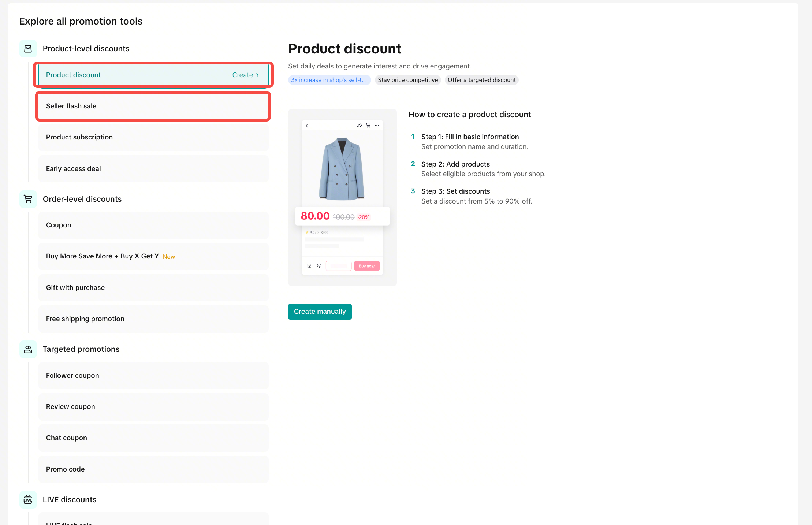Click chat icon at preview bottom
Screen dimensions: 812x525
pos(319,266)
